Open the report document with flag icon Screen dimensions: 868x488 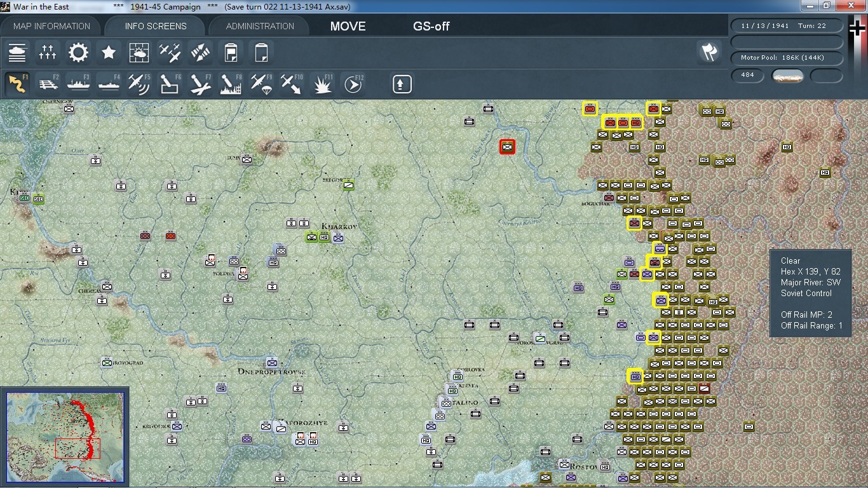tap(231, 52)
